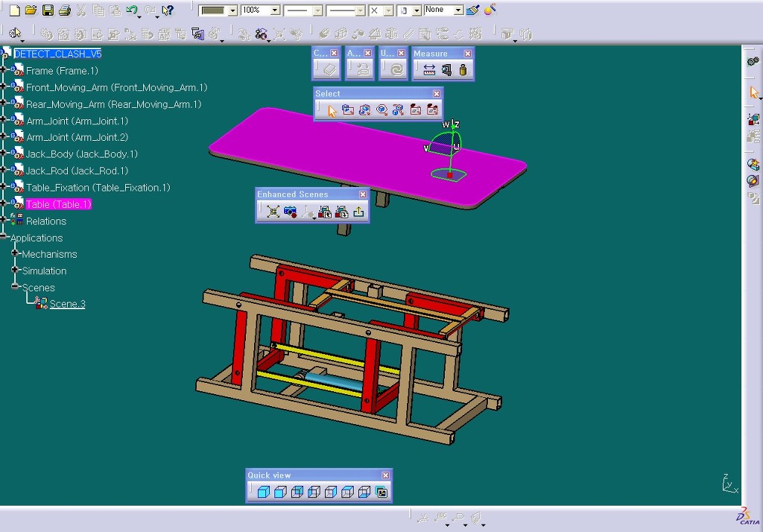Activate the Select arrow tool in the Select toolbar
The height and width of the screenshot is (532, 763).
332,110
